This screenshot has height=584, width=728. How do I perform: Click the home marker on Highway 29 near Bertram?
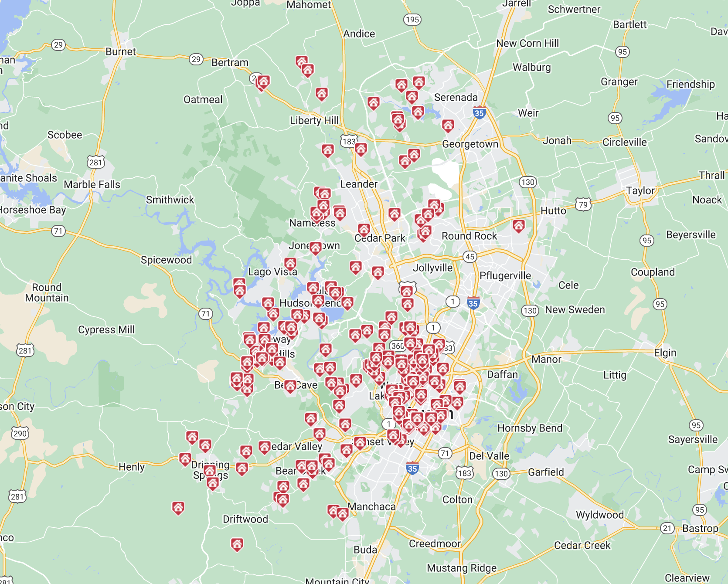[263, 82]
